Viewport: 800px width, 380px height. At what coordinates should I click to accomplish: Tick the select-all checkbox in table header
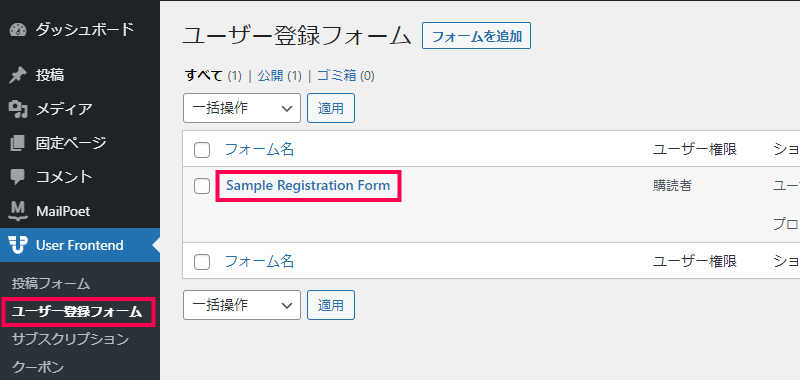click(x=202, y=150)
